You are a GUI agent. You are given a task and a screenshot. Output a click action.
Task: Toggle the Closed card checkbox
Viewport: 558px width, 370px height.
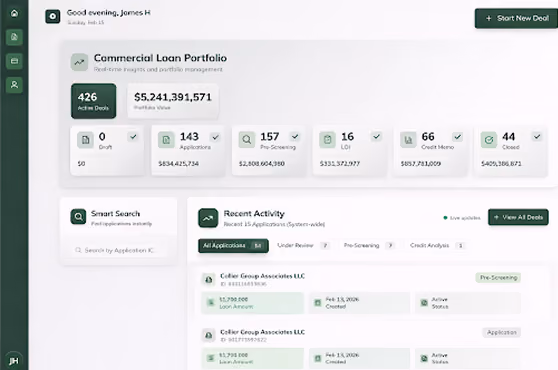(x=537, y=137)
